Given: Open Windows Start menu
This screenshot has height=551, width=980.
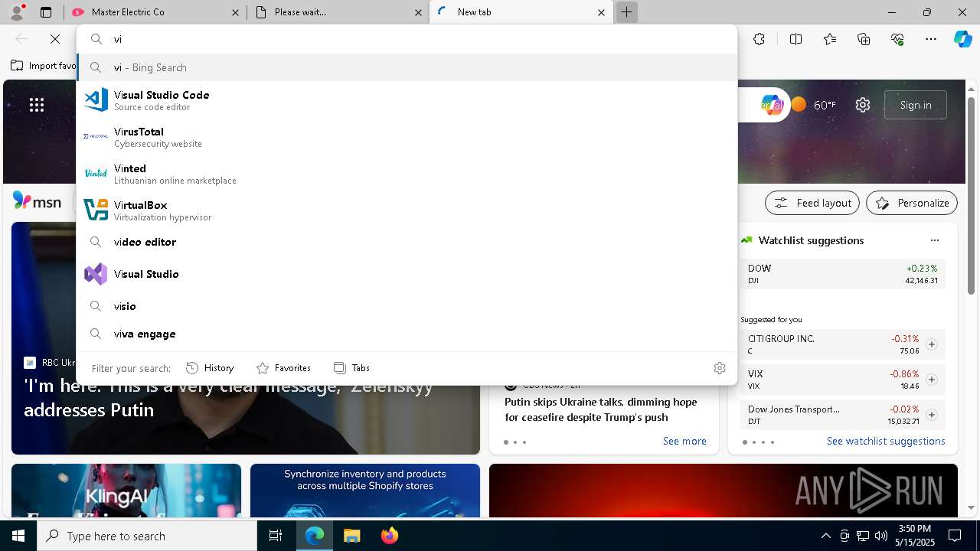Looking at the screenshot, I should click(18, 536).
